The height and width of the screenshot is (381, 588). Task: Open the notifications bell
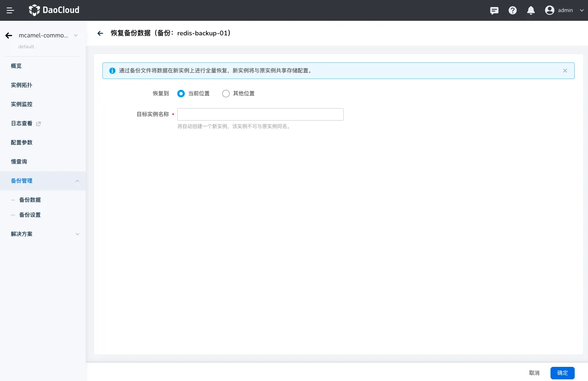click(531, 10)
